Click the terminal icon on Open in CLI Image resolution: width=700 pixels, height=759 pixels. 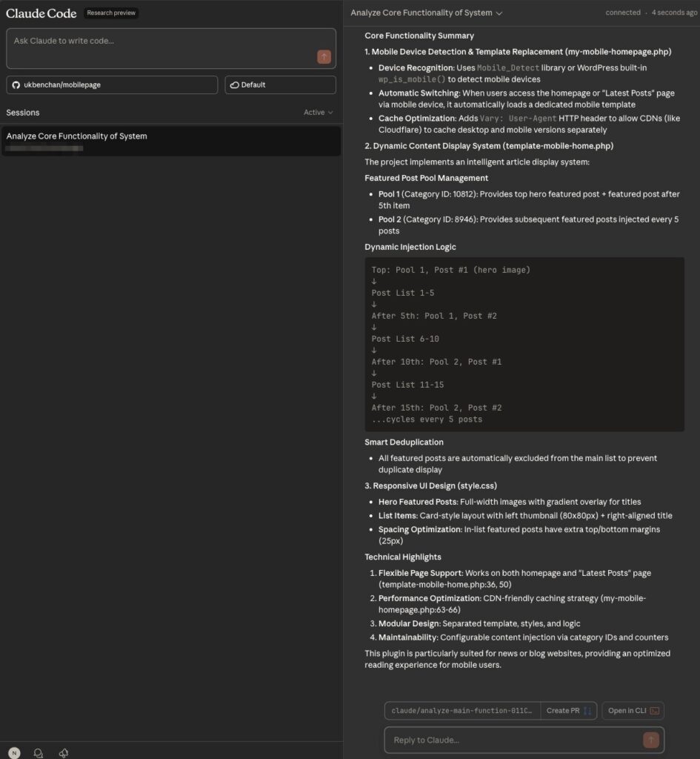point(654,711)
